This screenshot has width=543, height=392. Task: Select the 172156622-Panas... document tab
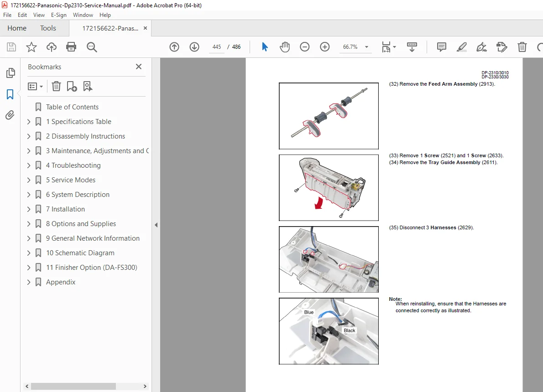click(x=110, y=28)
